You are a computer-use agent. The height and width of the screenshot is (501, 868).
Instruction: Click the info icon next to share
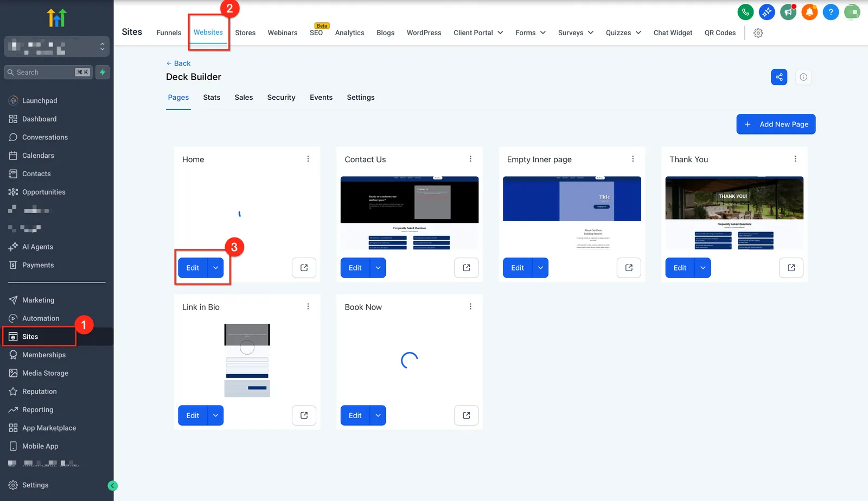[803, 77]
